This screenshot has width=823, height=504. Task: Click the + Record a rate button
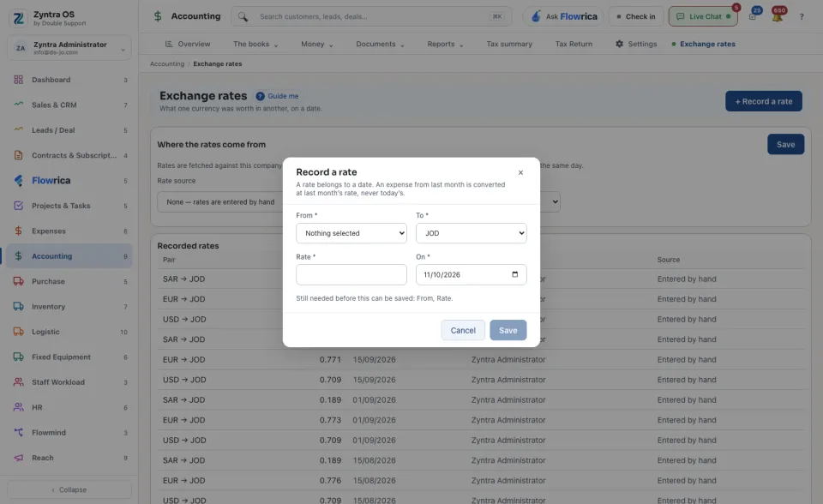pyautogui.click(x=763, y=101)
